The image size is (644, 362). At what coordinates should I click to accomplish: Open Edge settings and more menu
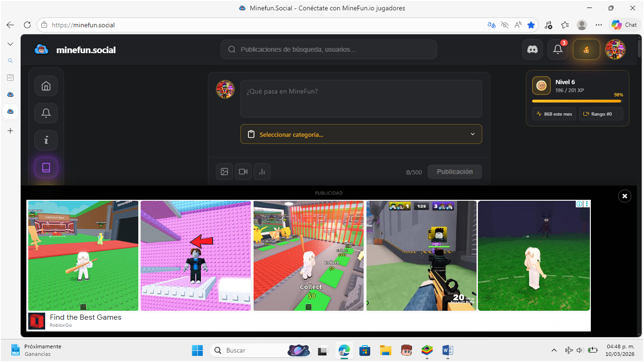pyautogui.click(x=598, y=25)
